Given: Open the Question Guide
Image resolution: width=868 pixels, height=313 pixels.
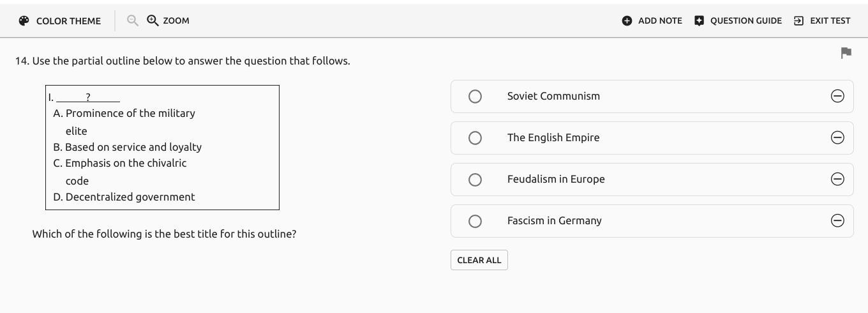Looking at the screenshot, I should [738, 20].
